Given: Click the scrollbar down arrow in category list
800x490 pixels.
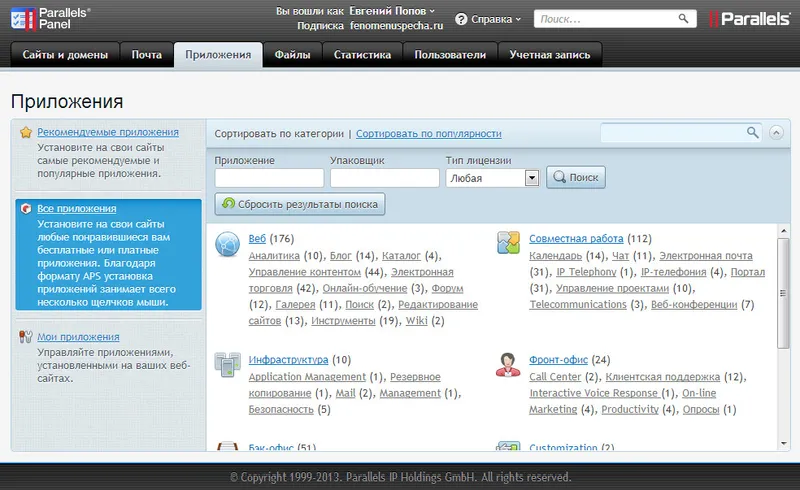Looking at the screenshot, I should tap(783, 444).
